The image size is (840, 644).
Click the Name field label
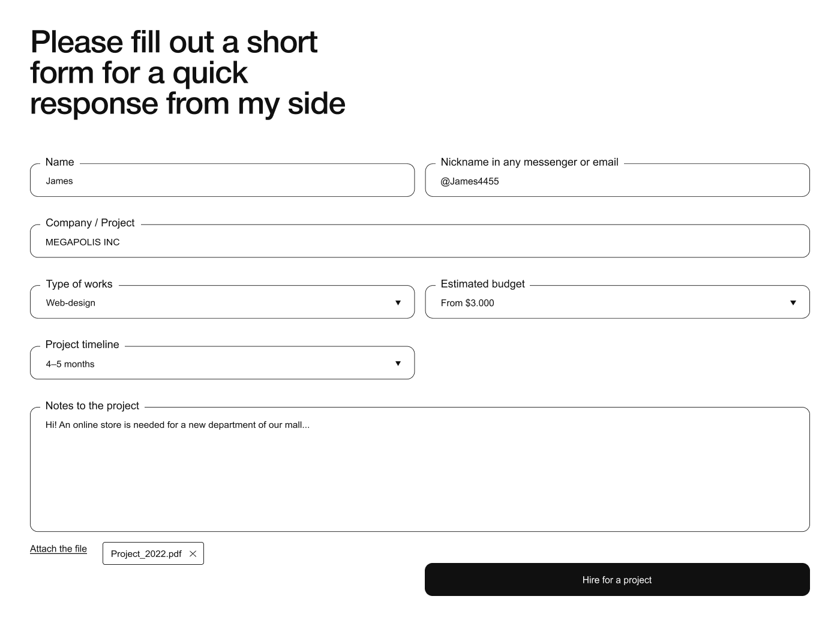pyautogui.click(x=59, y=162)
